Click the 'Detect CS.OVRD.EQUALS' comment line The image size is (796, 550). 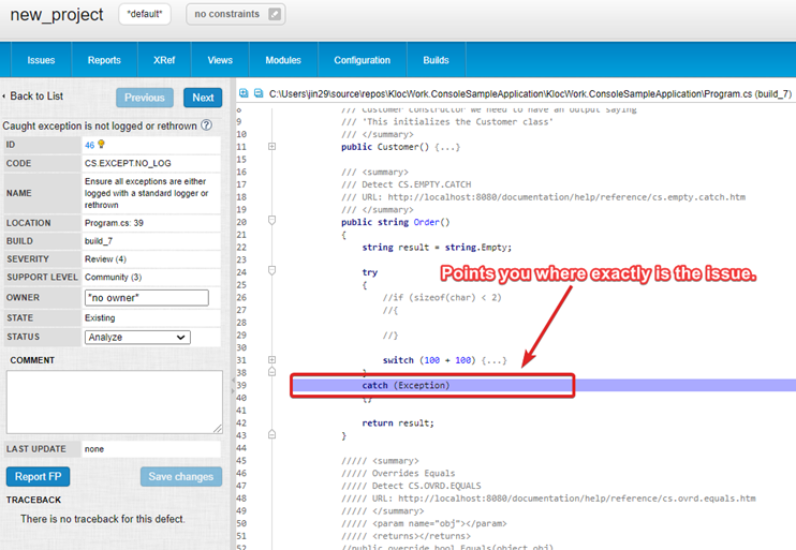pos(411,486)
